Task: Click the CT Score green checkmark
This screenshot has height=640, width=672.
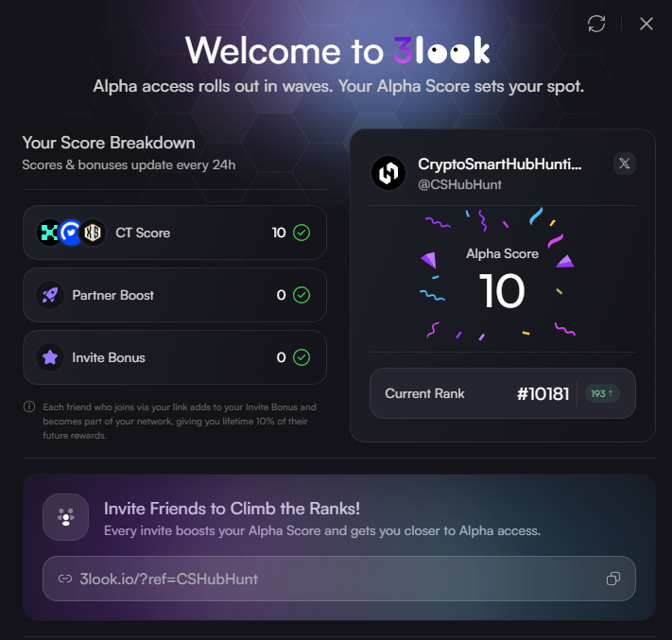Action: [x=302, y=233]
